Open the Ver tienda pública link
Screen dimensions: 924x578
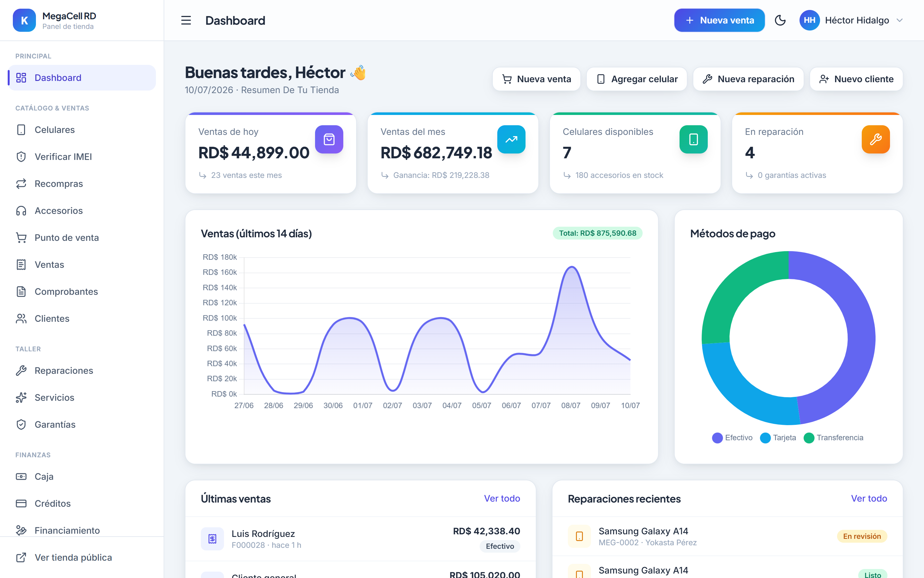point(82,557)
